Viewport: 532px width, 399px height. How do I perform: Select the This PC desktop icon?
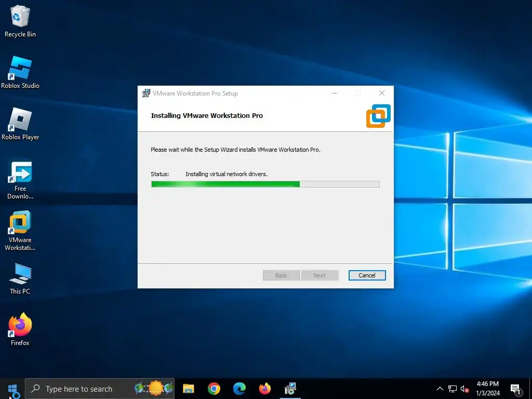[x=20, y=278]
